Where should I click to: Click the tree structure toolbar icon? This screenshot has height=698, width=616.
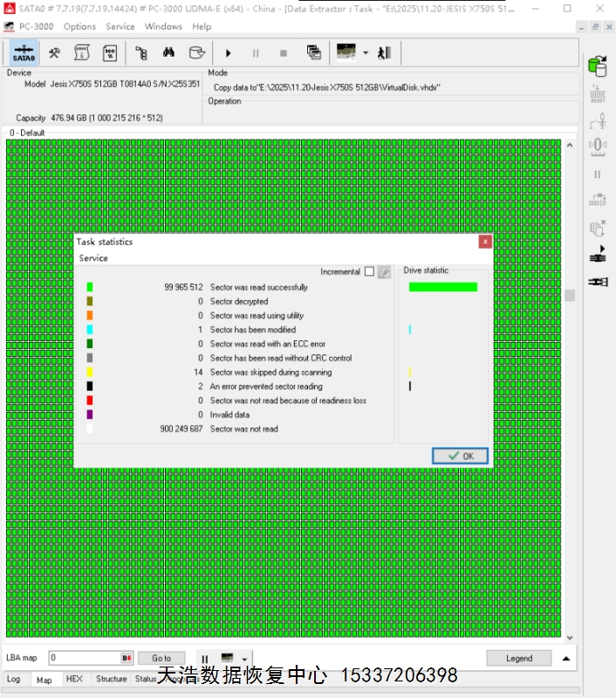pos(140,53)
